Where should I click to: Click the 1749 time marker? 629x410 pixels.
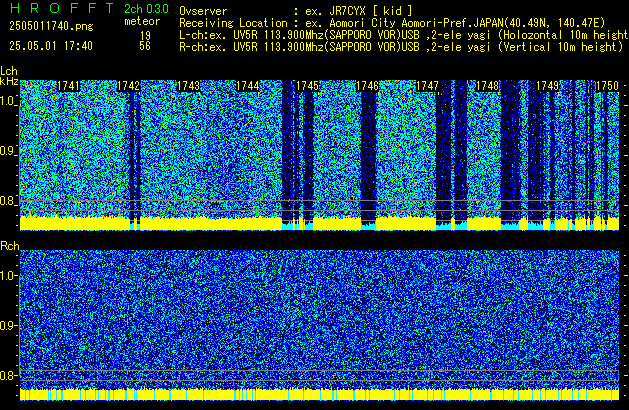point(547,86)
